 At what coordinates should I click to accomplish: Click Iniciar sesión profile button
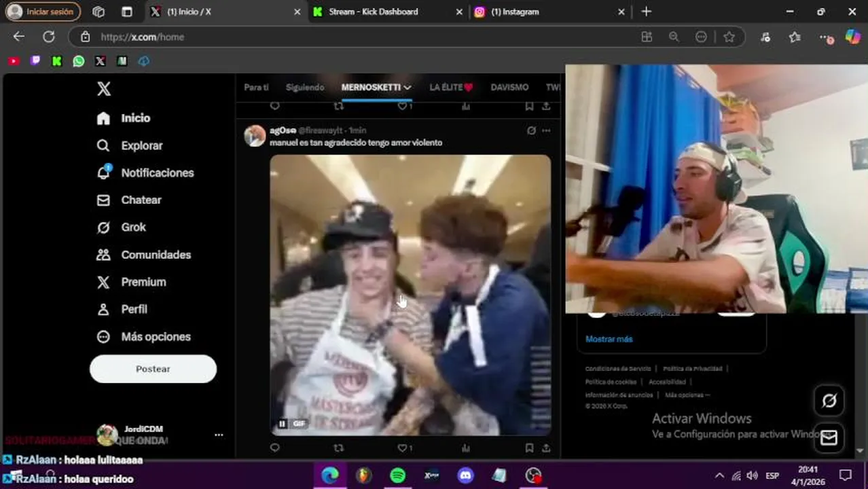pyautogui.click(x=42, y=12)
